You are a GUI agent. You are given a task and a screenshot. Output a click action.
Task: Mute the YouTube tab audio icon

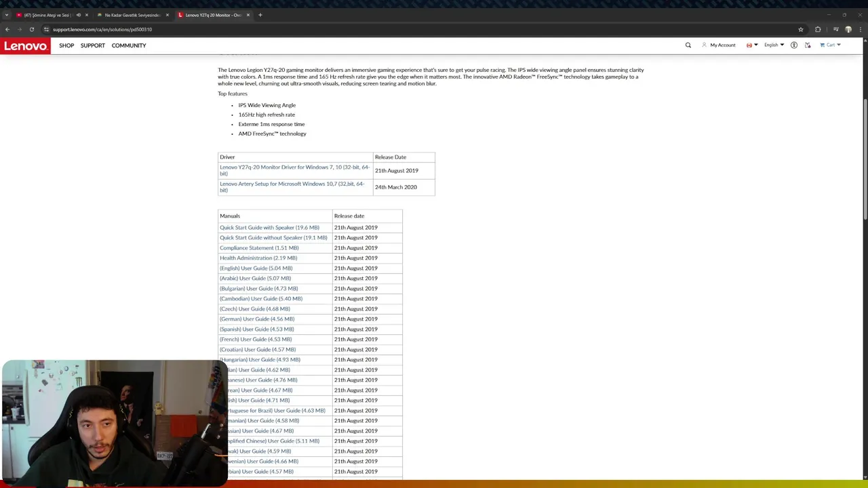click(78, 15)
